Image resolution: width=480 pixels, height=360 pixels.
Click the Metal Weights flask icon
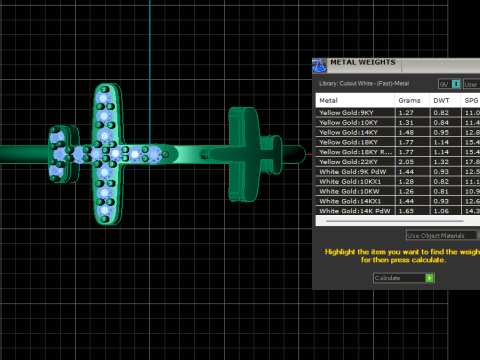(x=319, y=65)
